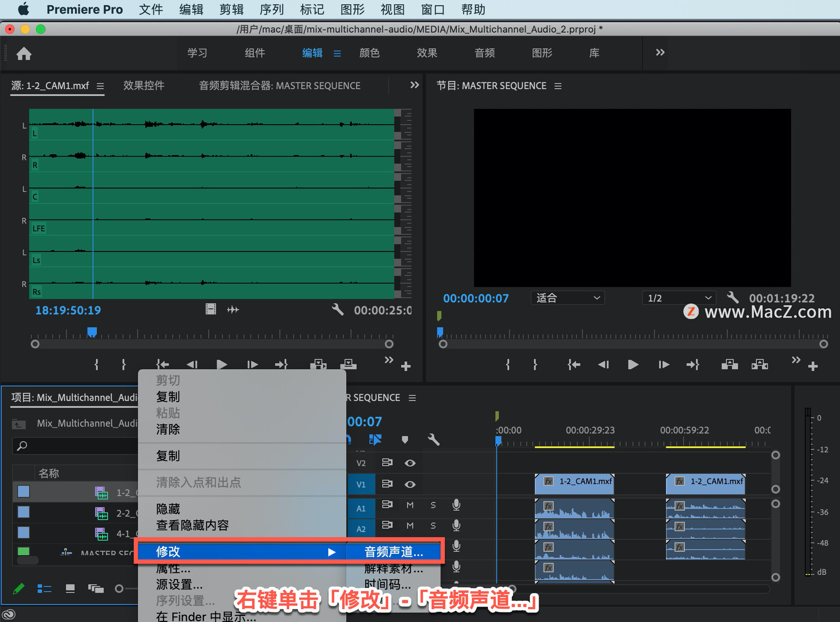The width and height of the screenshot is (840, 622).
Task: Solo track A1
Action: click(433, 505)
